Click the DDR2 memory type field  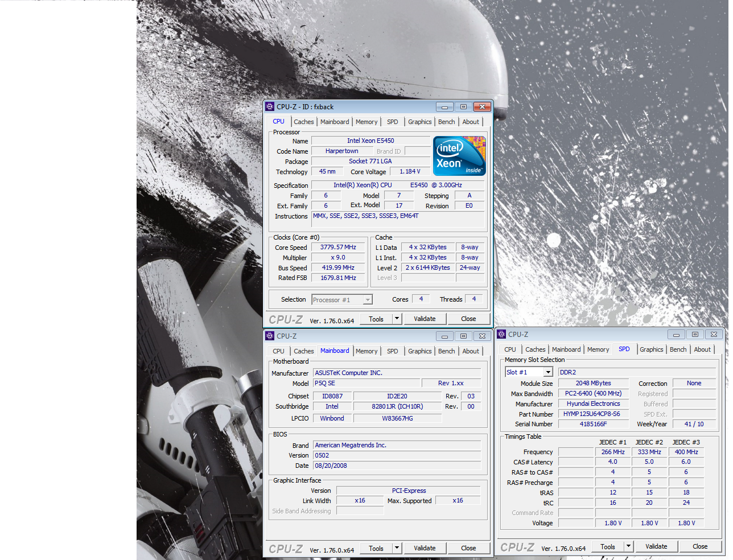637,372
